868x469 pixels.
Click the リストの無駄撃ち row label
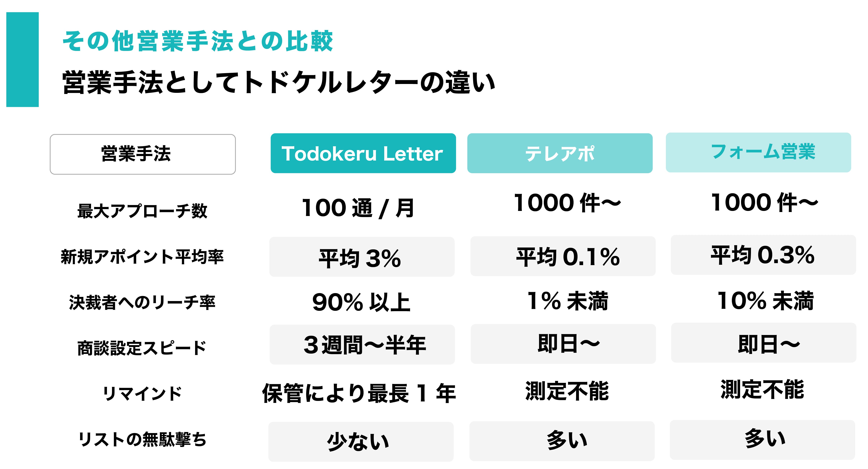click(142, 439)
